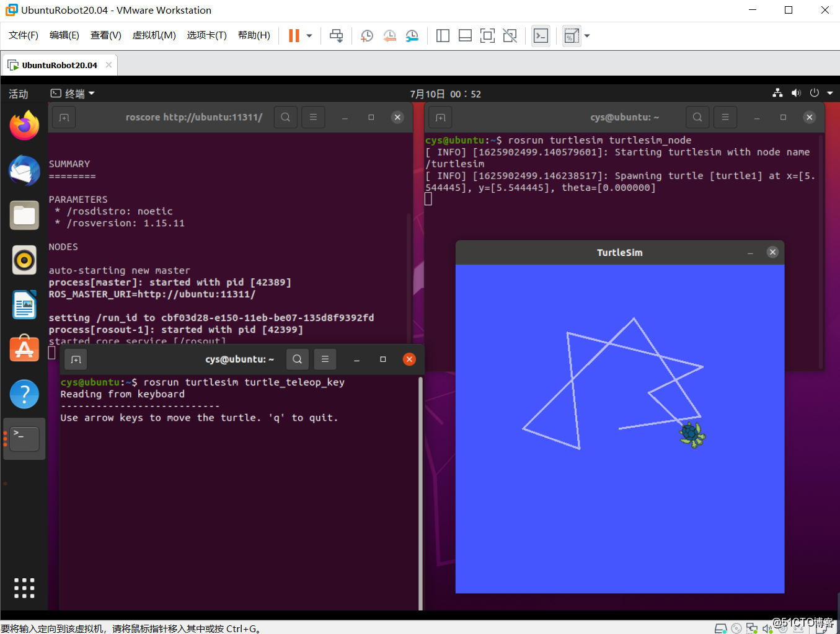Viewport: 840px width, 634px height.
Task: Add new tab in turtle_teleop_key terminal
Action: tap(76, 359)
